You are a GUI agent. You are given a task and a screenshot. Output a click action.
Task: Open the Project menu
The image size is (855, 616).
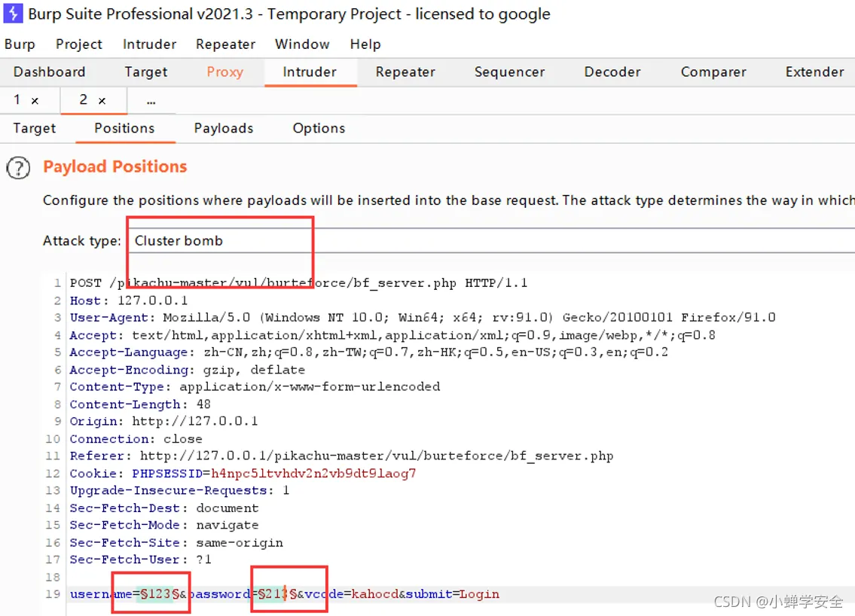coord(79,44)
